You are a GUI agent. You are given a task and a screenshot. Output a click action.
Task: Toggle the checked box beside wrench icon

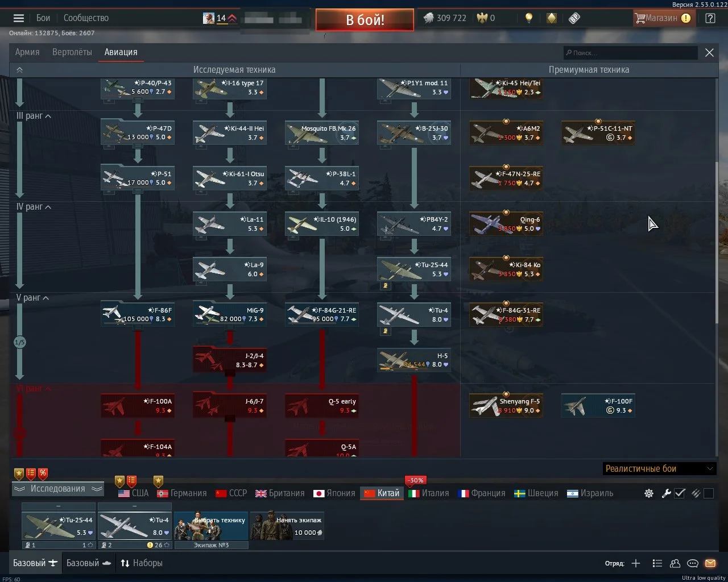coord(680,493)
